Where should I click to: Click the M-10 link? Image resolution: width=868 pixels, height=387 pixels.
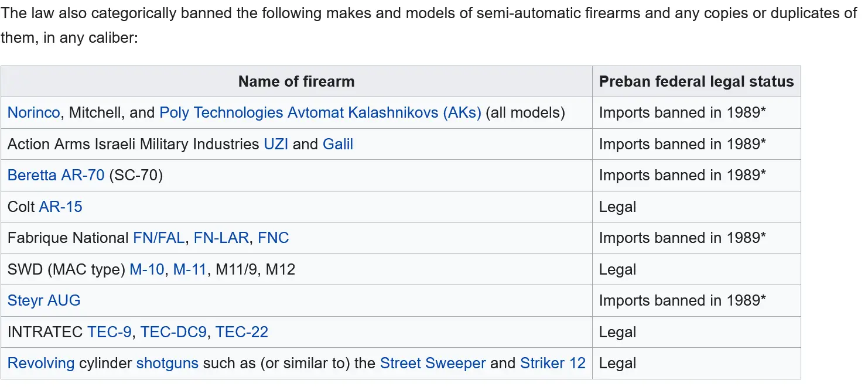tap(146, 269)
